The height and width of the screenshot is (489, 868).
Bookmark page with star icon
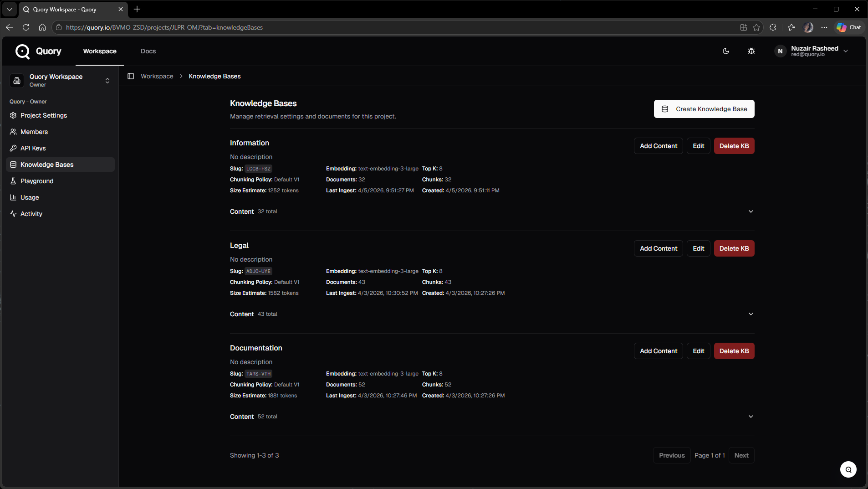click(756, 27)
